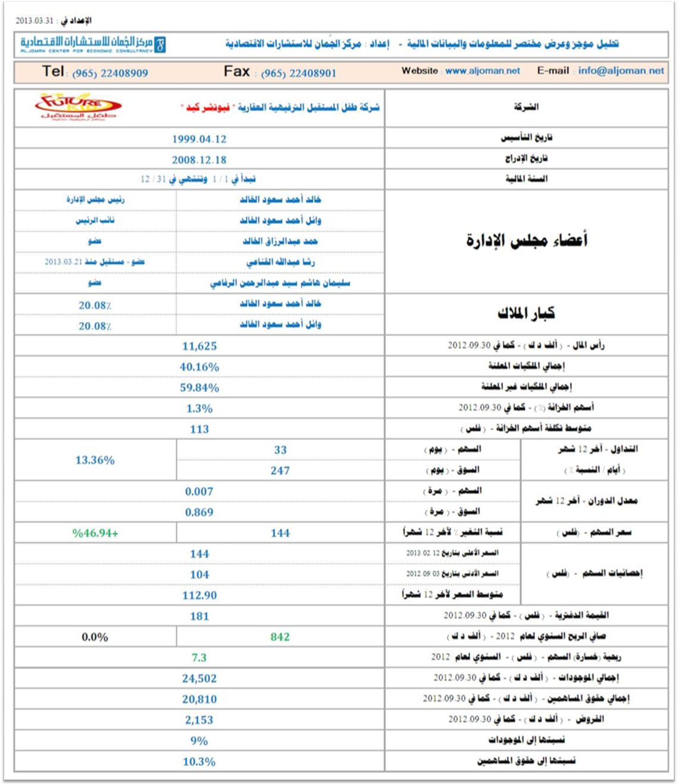This screenshot has width=678, height=784.
Task: Click the green %46.94+ change value
Action: tap(95, 533)
